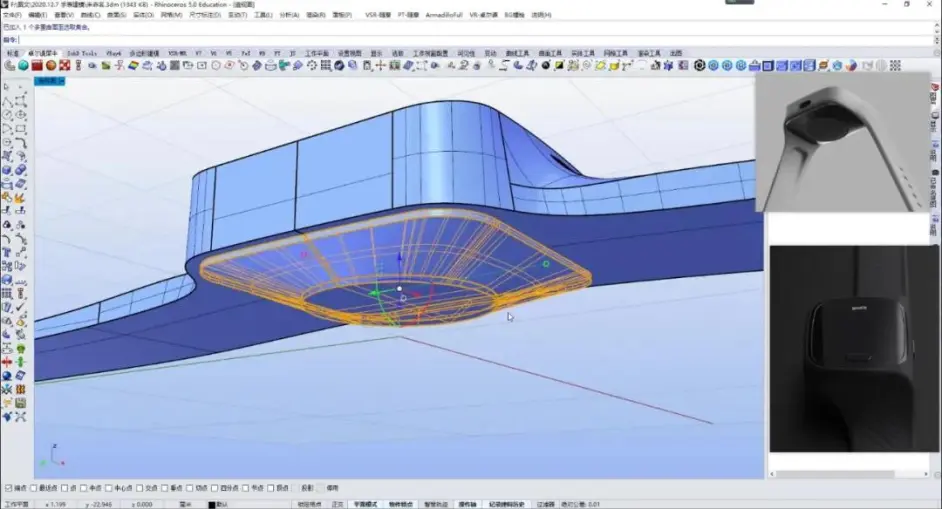
Task: Click the blue gem icon at sidebar bottom
Action: (7, 416)
